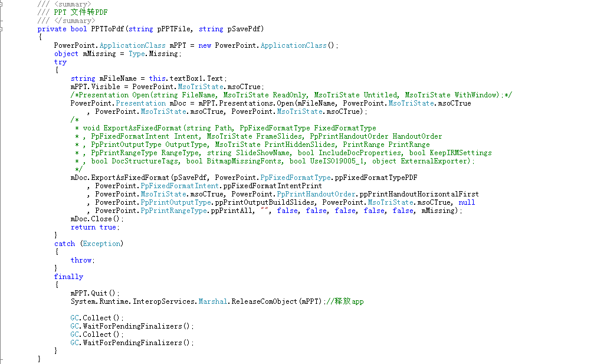Click 'KeepIRMSettings' in the comment
This screenshot has width=607, height=364.
461,153
